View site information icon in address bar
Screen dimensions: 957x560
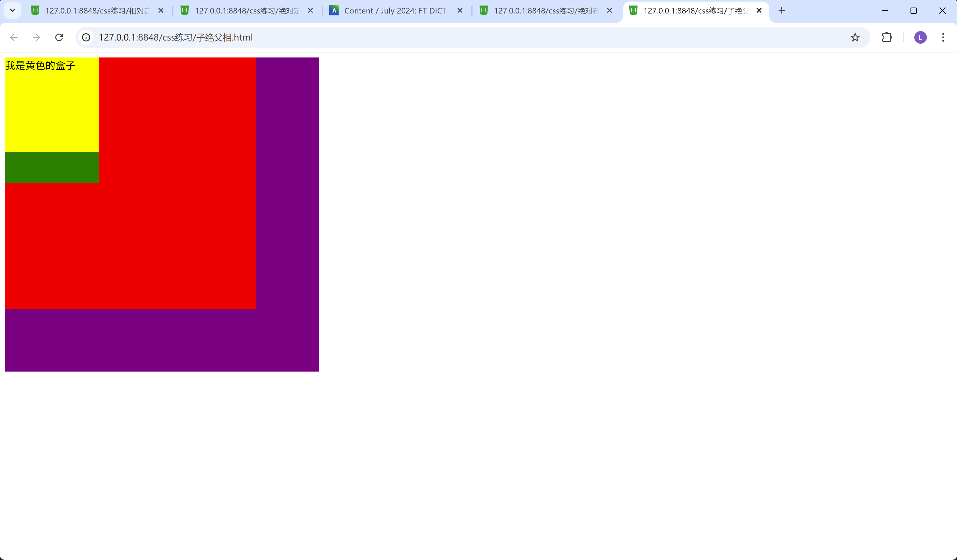(x=86, y=37)
